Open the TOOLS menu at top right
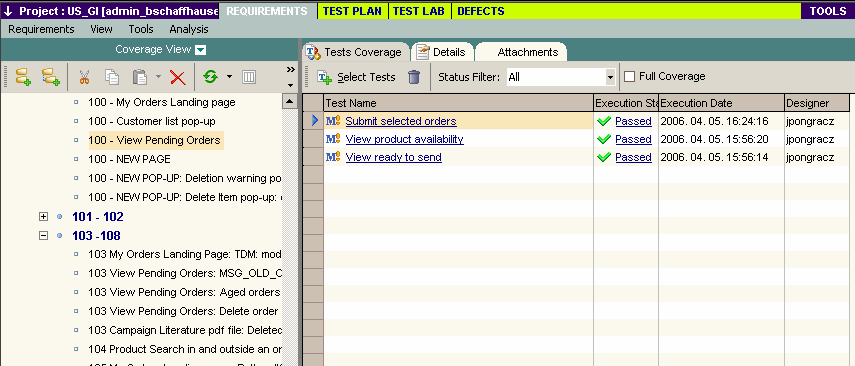855x366 pixels. pyautogui.click(x=828, y=11)
